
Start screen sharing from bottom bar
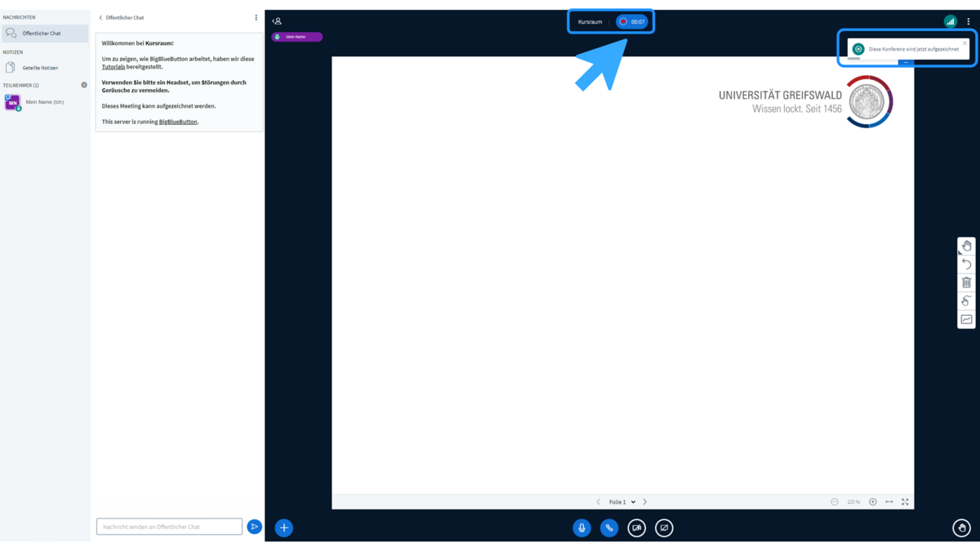click(664, 528)
